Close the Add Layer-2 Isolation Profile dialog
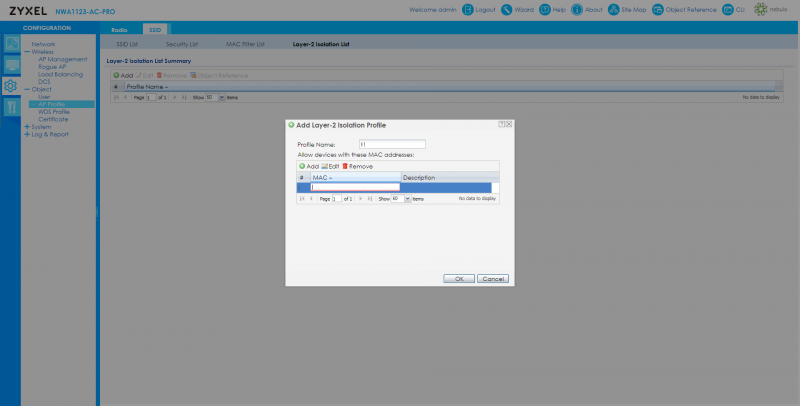The image size is (800, 406). [x=509, y=124]
